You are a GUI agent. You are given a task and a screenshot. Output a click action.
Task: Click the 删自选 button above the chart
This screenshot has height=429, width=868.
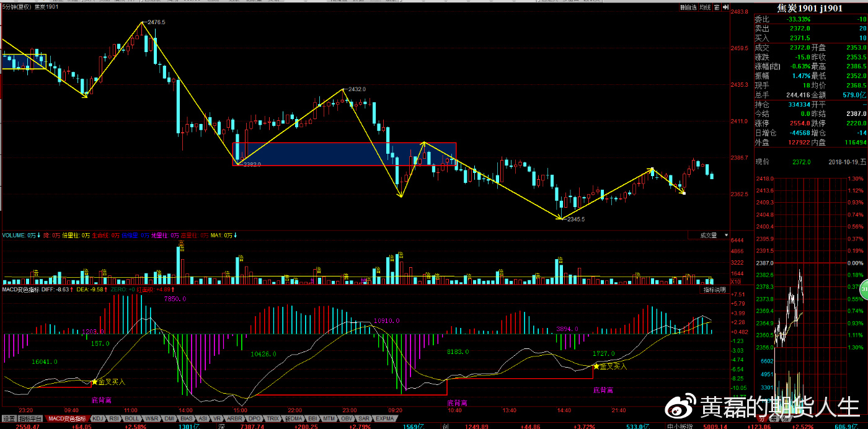click(688, 7)
